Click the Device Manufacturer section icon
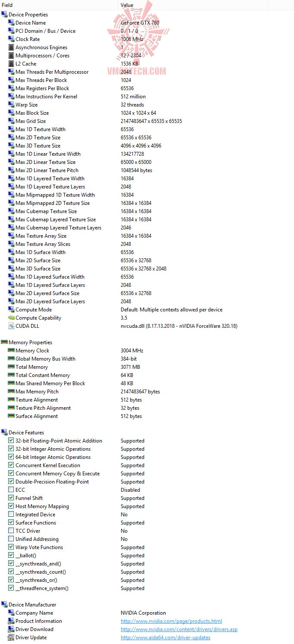The height and width of the screenshot is (644, 294). click(x=4, y=605)
